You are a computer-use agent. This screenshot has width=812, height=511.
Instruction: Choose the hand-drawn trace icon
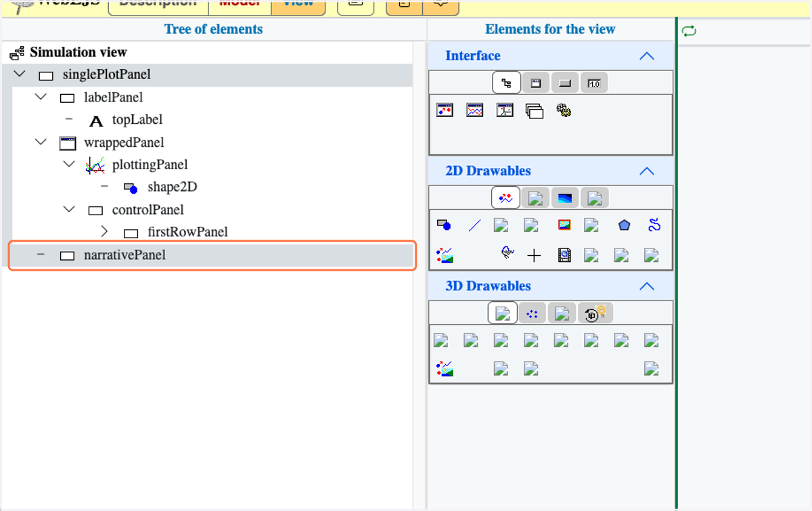coord(507,253)
